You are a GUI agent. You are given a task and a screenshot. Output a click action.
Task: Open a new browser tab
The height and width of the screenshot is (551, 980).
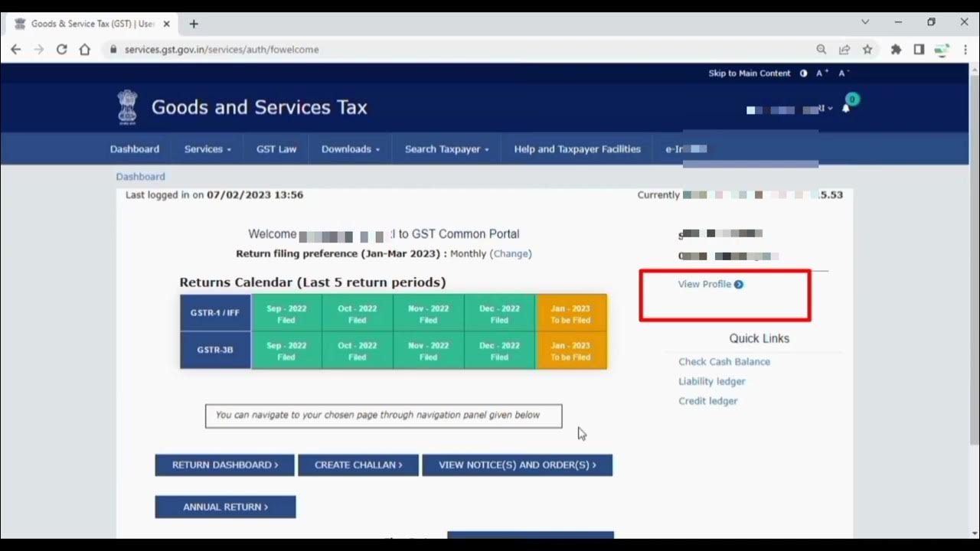coord(194,24)
